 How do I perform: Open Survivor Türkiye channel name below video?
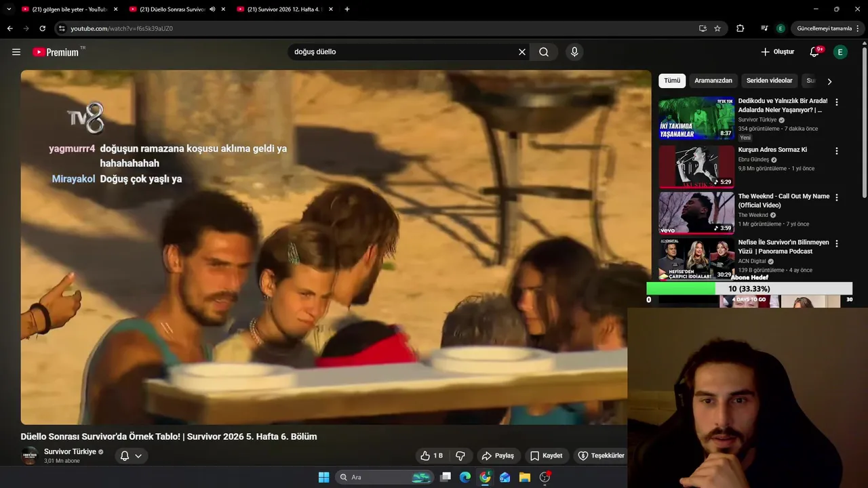coord(70,451)
